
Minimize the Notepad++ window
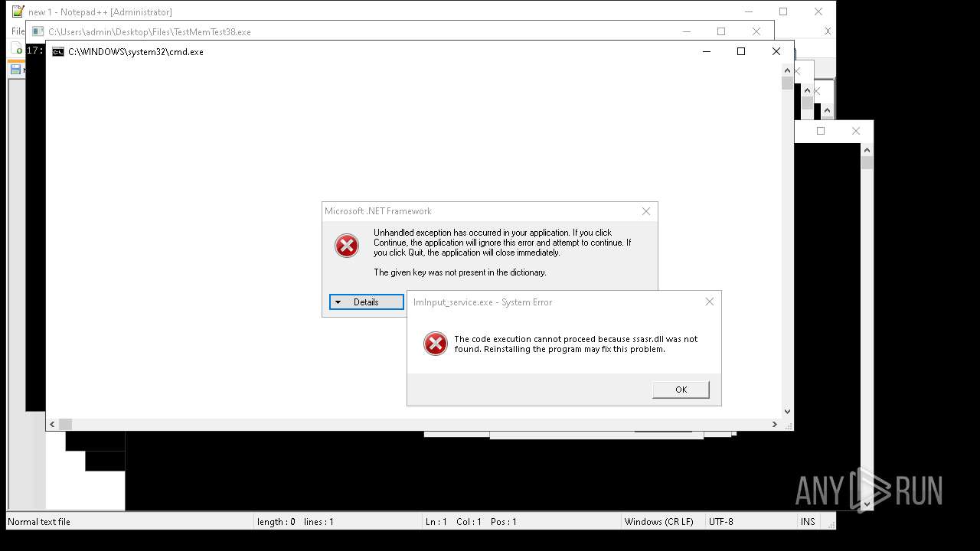point(748,11)
